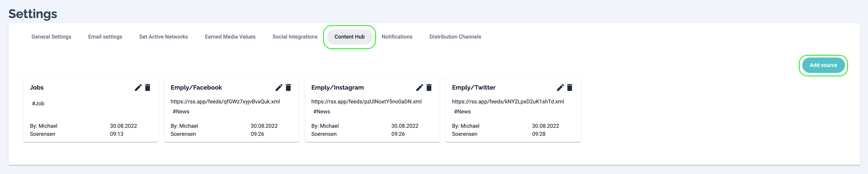Screen dimensions: 868x174
Task: Open Earned Media Values tab
Action: tap(230, 37)
